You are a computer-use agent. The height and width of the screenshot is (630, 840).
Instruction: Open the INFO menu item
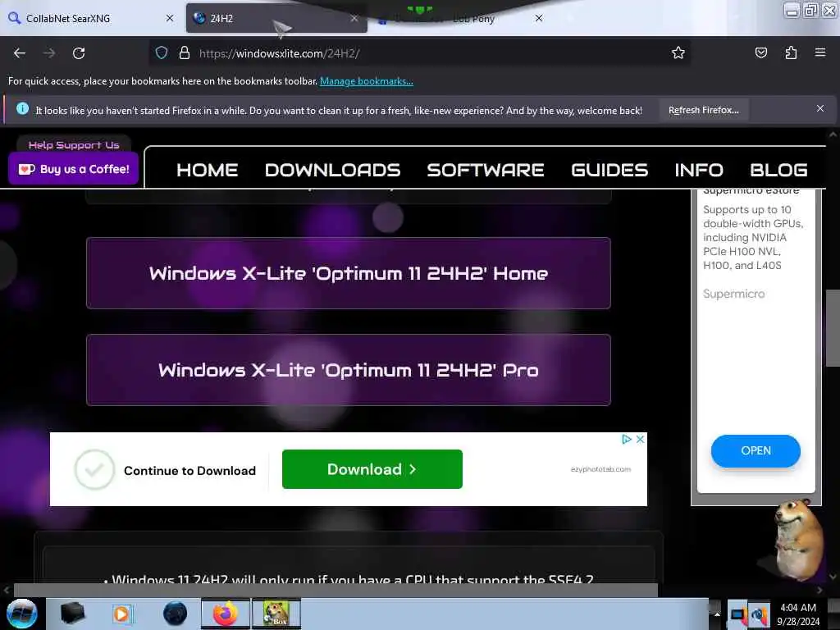pyautogui.click(x=699, y=170)
